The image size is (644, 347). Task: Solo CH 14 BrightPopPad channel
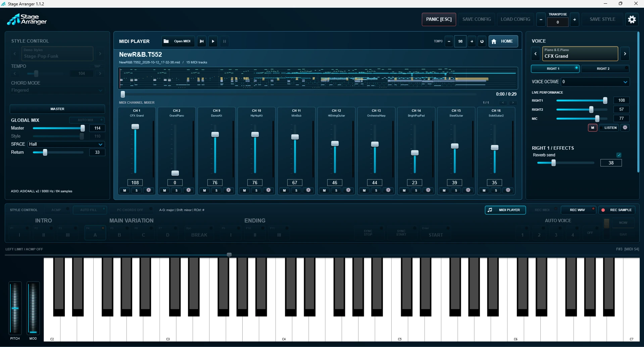pyautogui.click(x=416, y=190)
